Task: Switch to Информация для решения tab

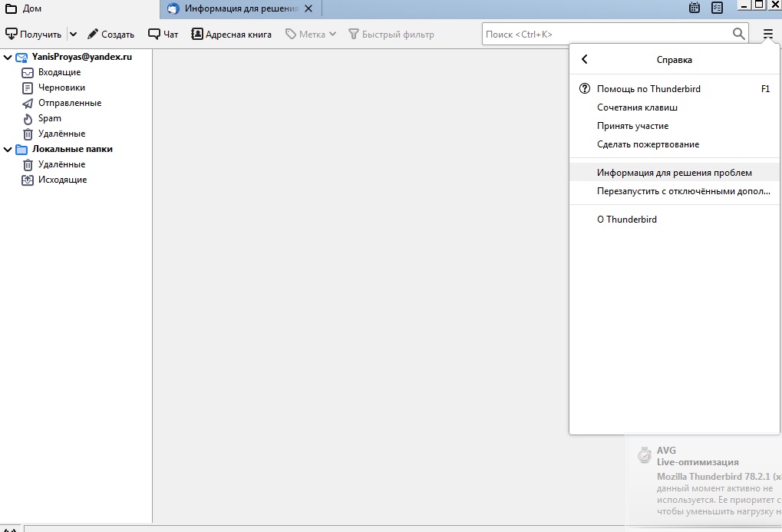Action: pos(240,9)
